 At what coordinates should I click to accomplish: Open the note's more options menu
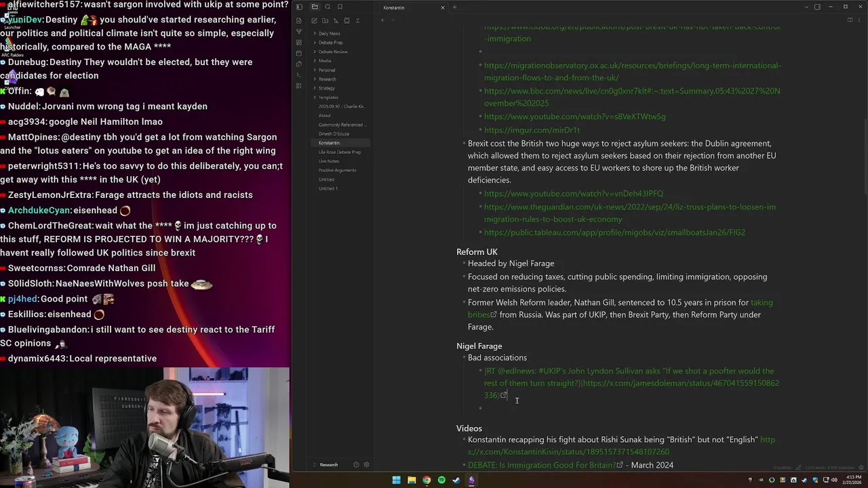860,20
